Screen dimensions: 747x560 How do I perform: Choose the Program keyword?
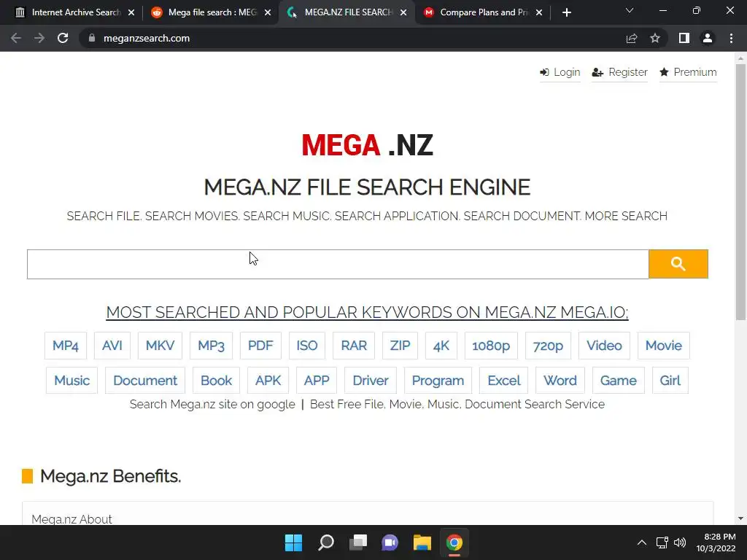click(438, 381)
